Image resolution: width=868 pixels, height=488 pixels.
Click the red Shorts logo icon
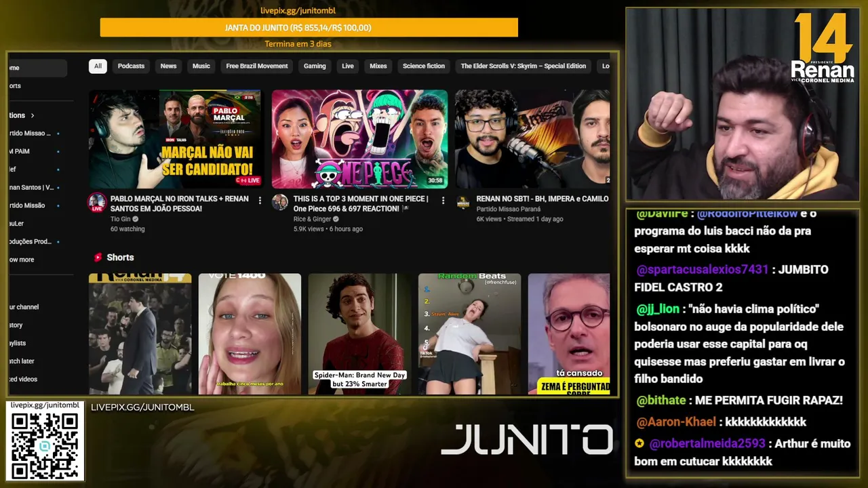(98, 258)
